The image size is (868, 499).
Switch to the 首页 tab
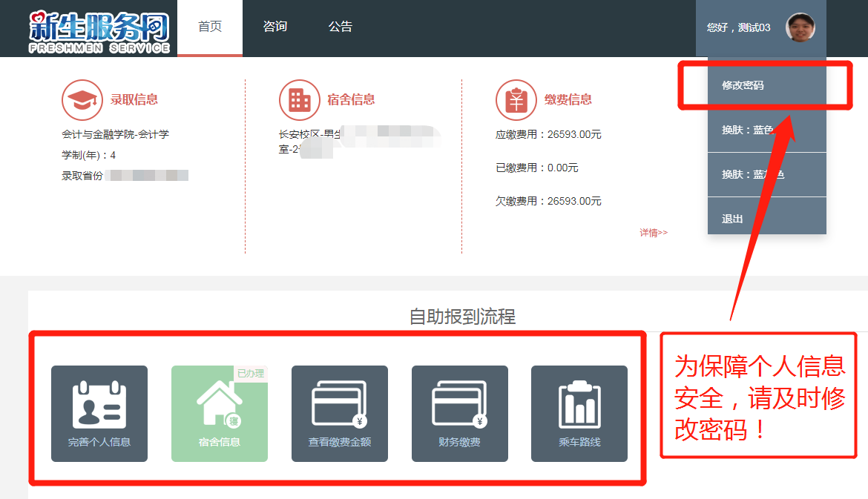pos(210,27)
